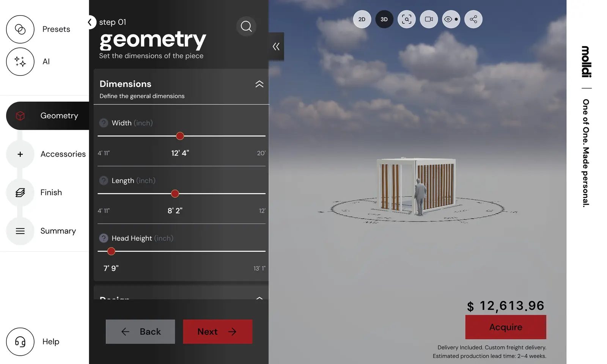Click the Help headset icon

[x=20, y=342]
